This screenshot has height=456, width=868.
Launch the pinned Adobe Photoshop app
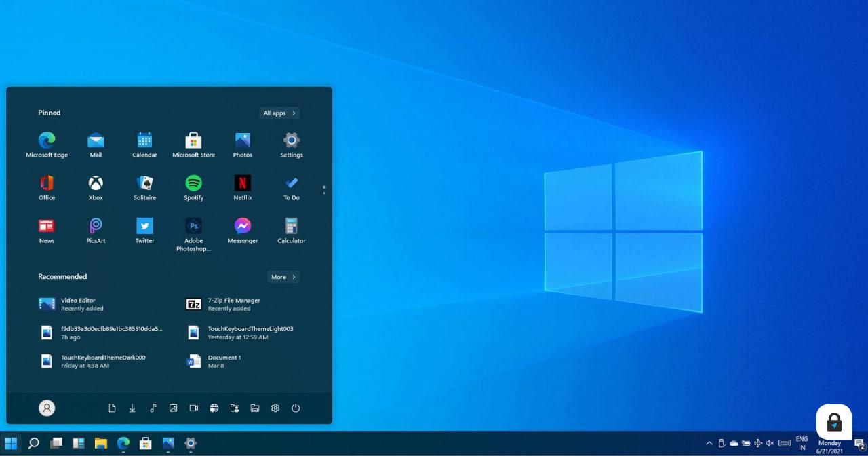coord(193,234)
